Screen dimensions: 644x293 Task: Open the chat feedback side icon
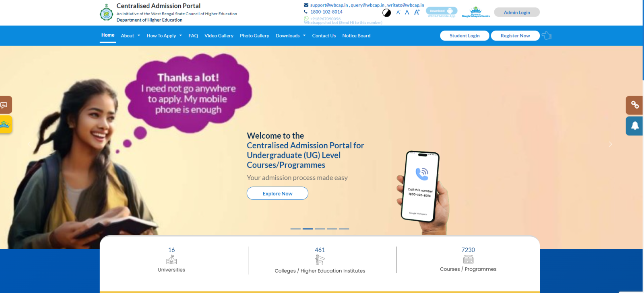click(5, 105)
